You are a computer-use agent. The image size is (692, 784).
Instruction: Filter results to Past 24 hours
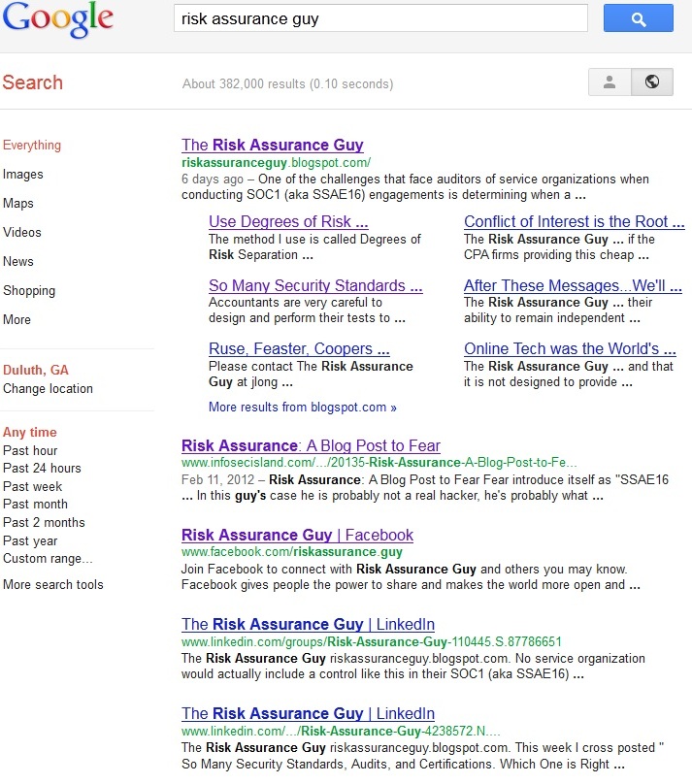(x=42, y=468)
